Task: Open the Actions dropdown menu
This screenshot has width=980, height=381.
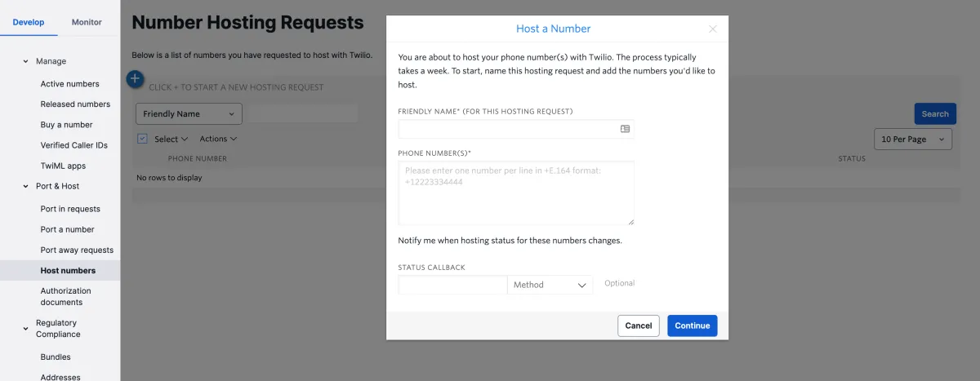Action: coord(218,139)
